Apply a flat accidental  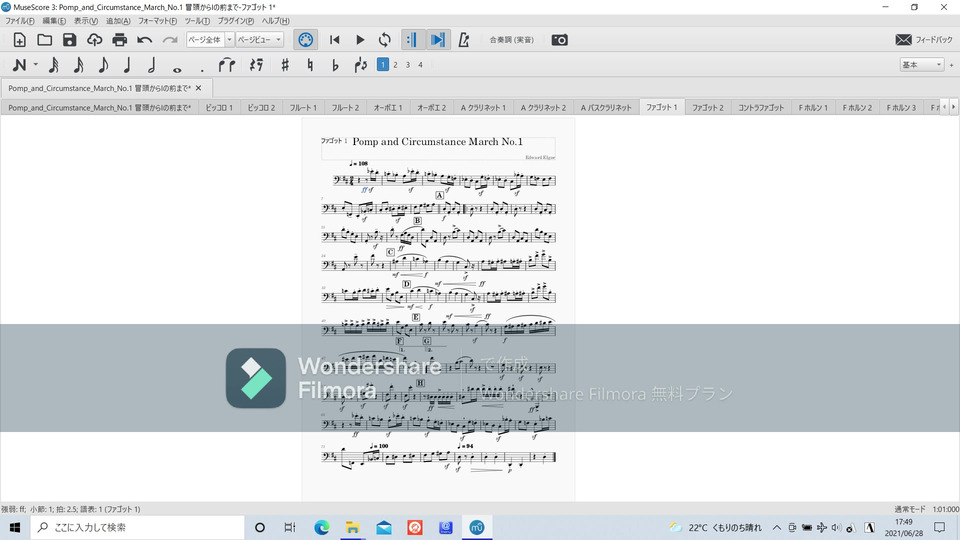pyautogui.click(x=335, y=65)
